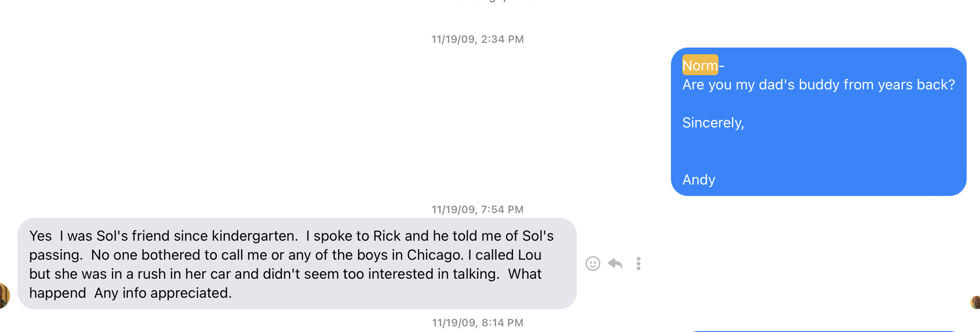The height and width of the screenshot is (332, 980).
Task: Click the "Sincerely," line in blue bubble
Action: (x=713, y=123)
